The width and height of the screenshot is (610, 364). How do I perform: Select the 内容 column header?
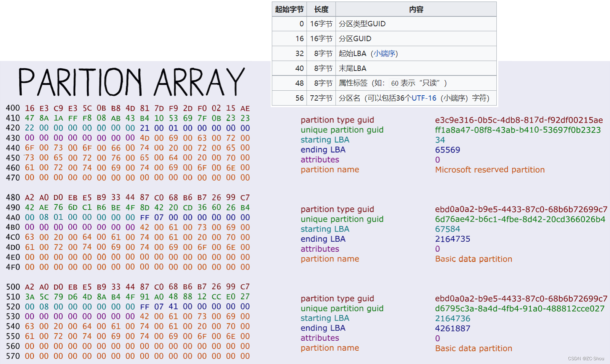point(416,9)
